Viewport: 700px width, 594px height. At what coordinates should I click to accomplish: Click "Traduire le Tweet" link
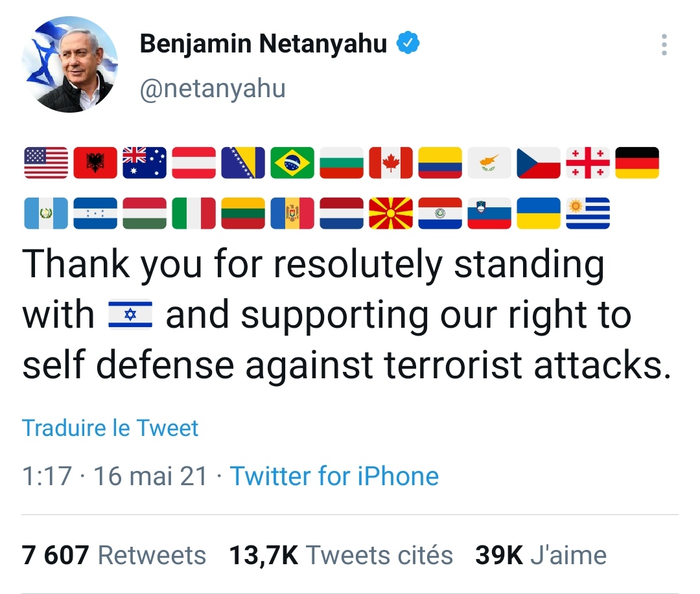[110, 428]
